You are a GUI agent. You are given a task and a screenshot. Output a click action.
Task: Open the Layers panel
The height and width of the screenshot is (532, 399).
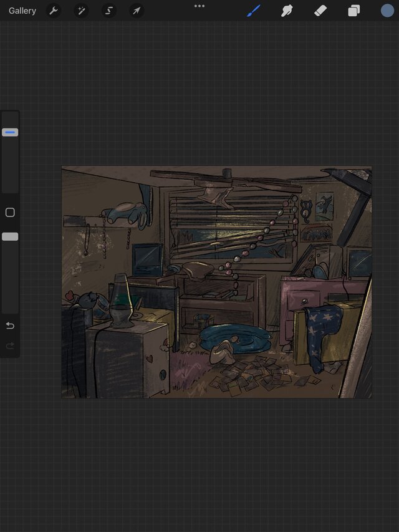pos(354,11)
